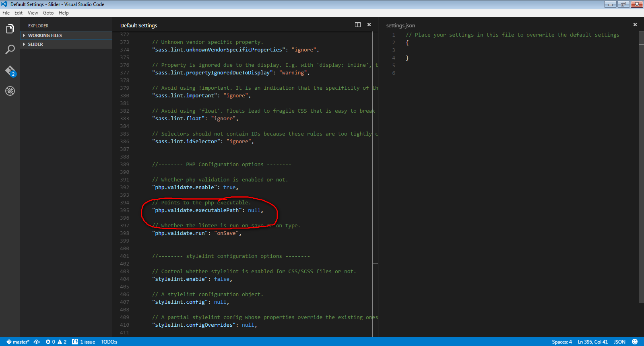Click the PHP Configuration options comment
This screenshot has height=346, width=644.
(x=222, y=165)
